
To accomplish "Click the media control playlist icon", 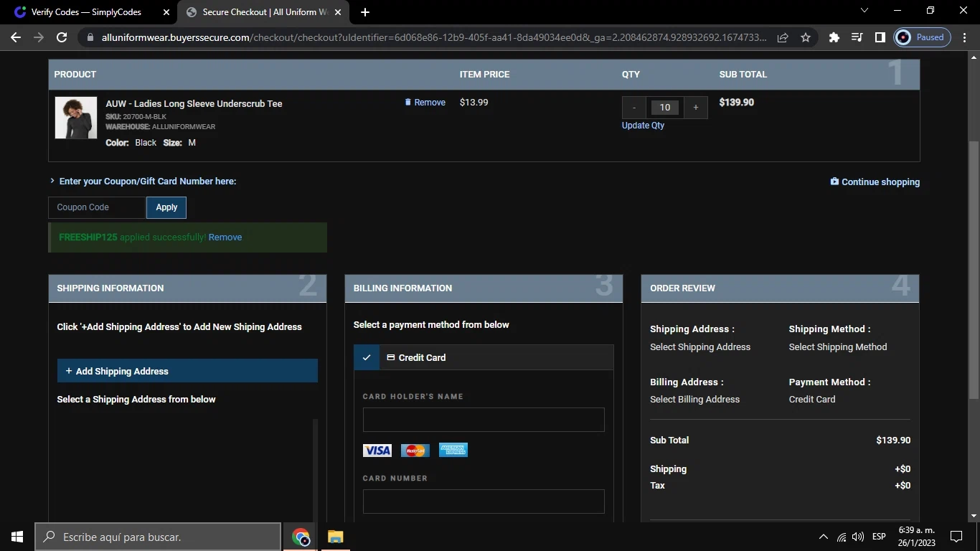I will pyautogui.click(x=857, y=37).
